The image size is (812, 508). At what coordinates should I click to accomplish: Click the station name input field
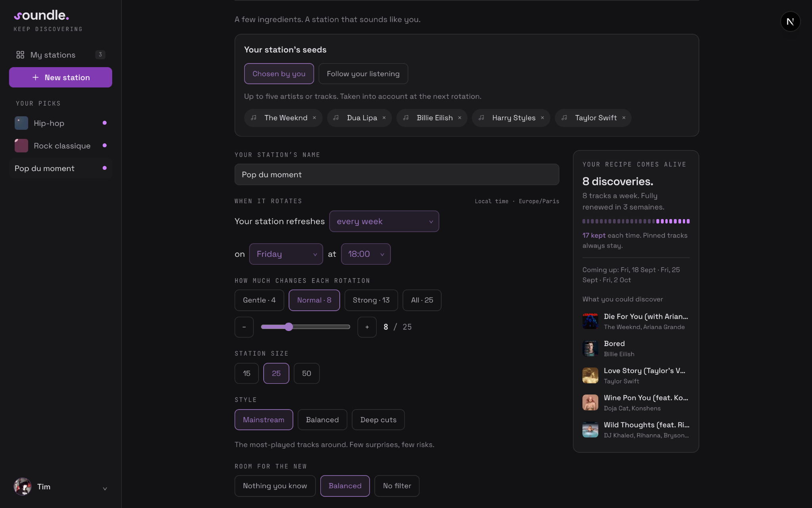[397, 175]
